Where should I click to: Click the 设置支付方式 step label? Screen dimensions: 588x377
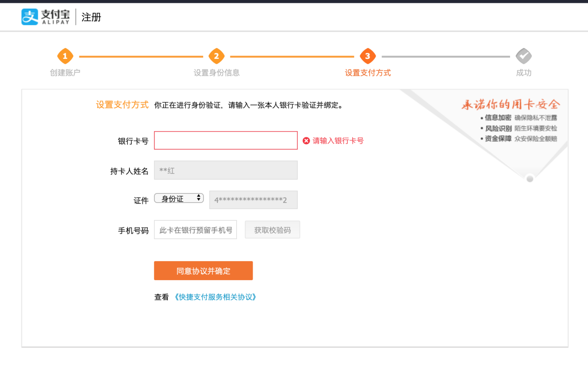[368, 73]
